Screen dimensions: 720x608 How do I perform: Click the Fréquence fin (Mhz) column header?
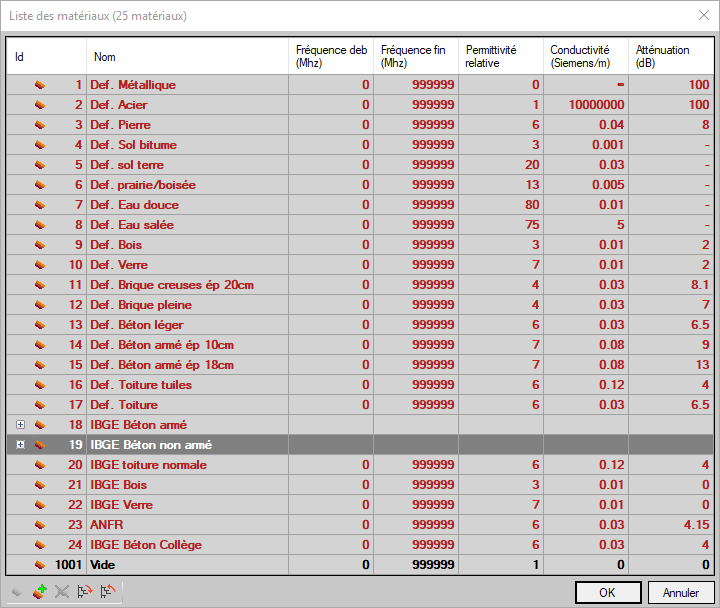click(x=416, y=56)
